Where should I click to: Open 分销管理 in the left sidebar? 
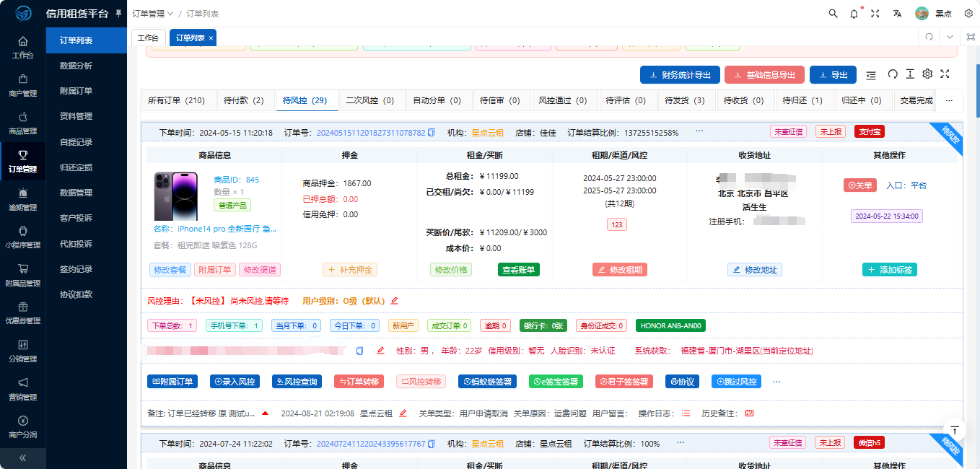[x=23, y=351]
